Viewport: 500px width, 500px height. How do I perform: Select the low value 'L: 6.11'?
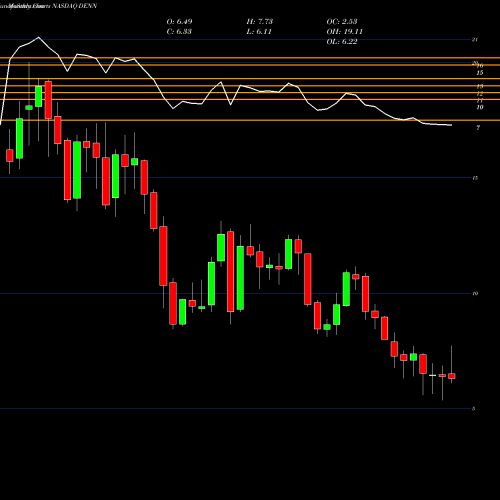259,32
